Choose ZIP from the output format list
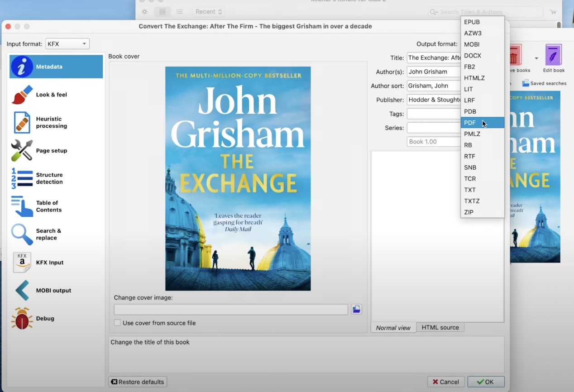 pyautogui.click(x=483, y=212)
